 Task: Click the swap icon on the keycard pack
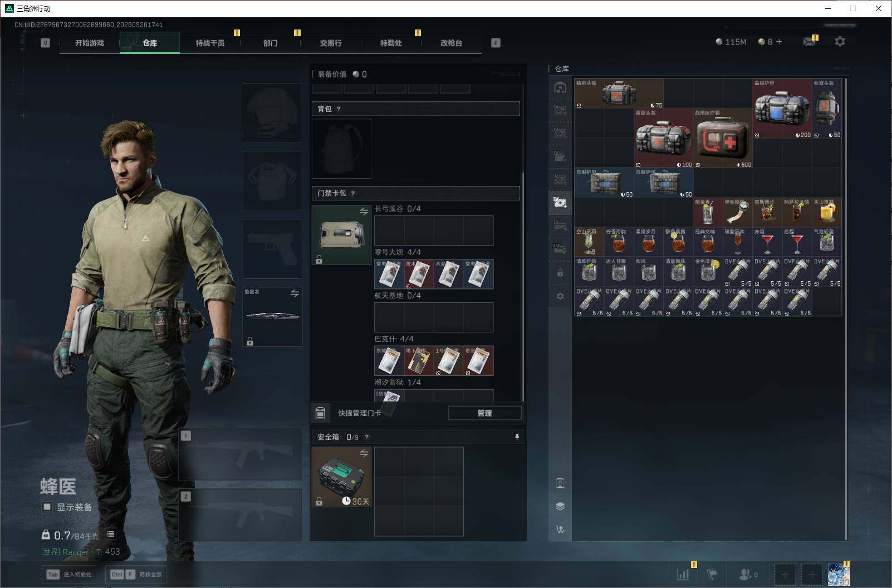[x=364, y=212]
